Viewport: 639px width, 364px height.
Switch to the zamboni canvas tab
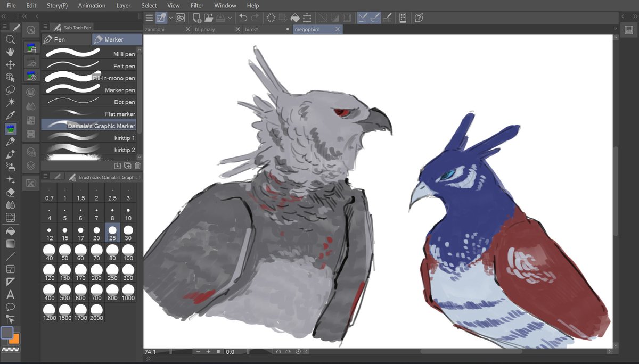(x=167, y=30)
